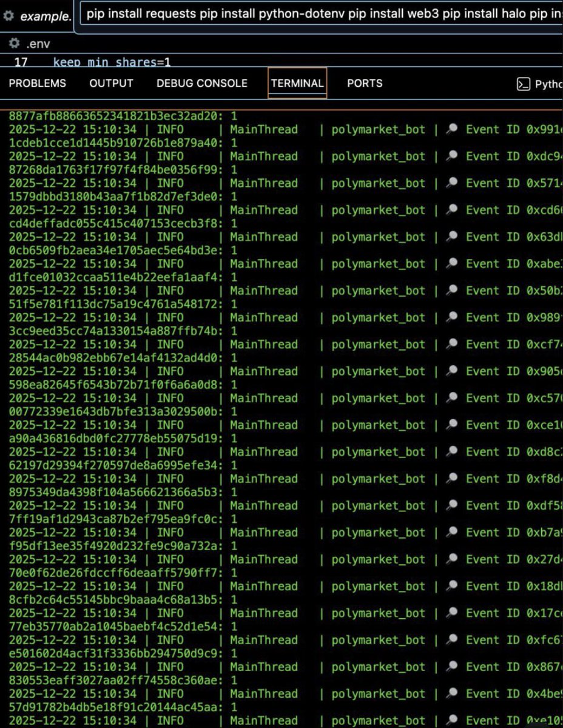563x728 pixels.
Task: Click terminal line 1579dbbd3180b43aa7f1b82d7ef3de0: 1
Action: coord(123,197)
